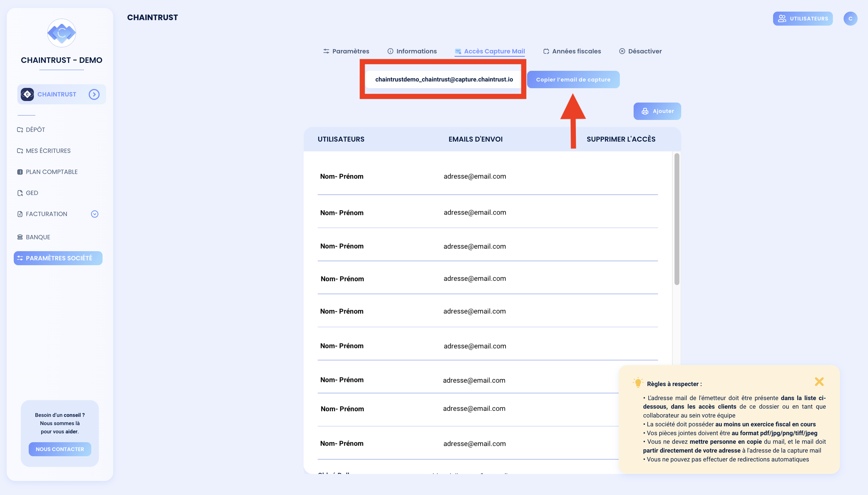This screenshot has width=868, height=495.
Task: Expand the FACTURATION chevron
Action: (95, 214)
